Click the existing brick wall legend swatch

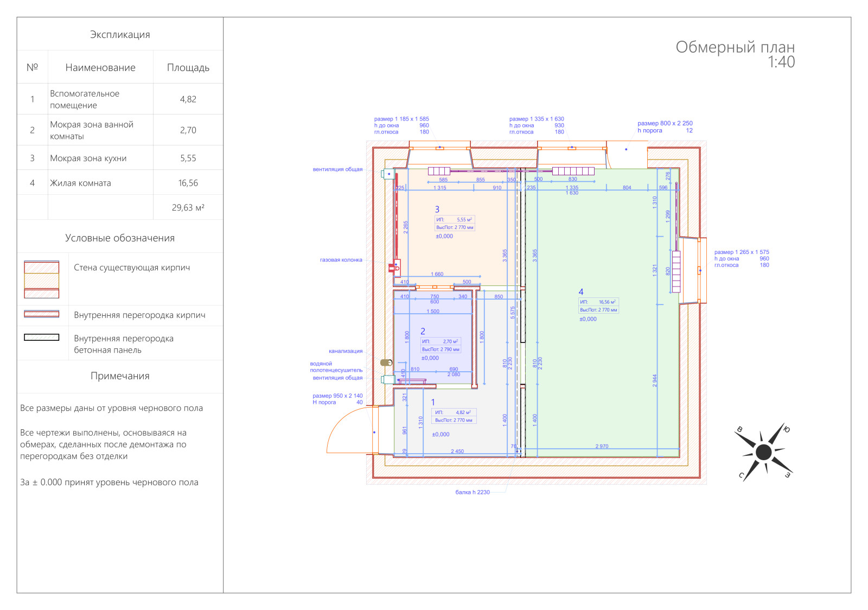click(x=42, y=279)
